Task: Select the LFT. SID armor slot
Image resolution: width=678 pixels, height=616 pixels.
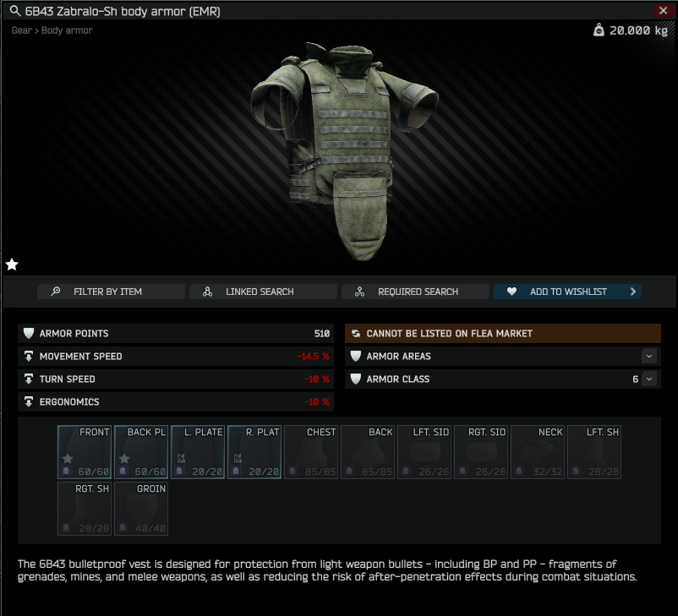Action: tap(424, 452)
